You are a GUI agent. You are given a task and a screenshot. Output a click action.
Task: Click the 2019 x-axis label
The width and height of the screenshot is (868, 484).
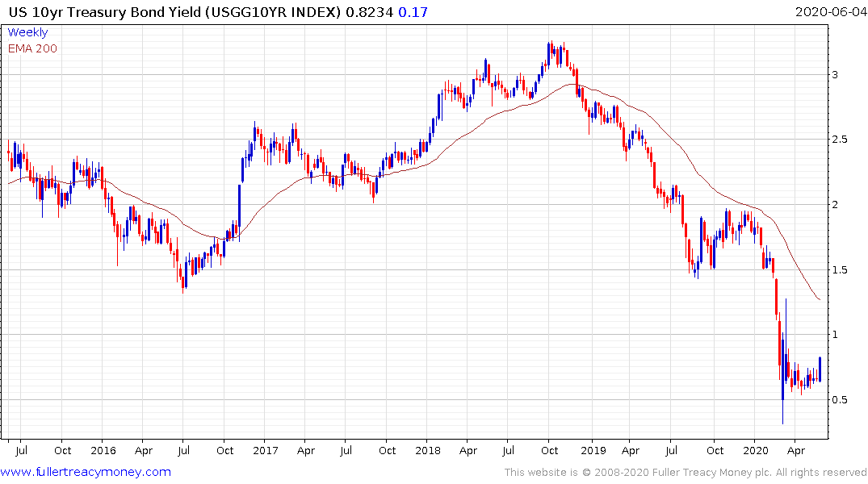[593, 451]
